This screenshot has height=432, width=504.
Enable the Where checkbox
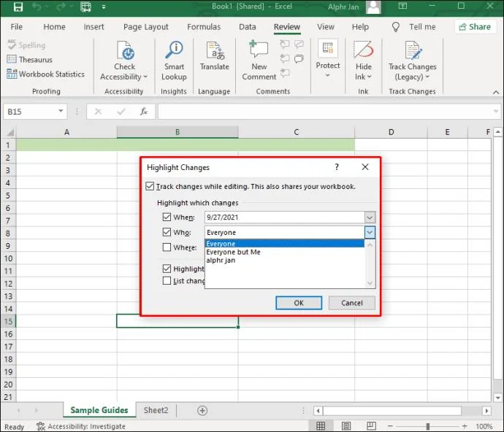point(167,247)
